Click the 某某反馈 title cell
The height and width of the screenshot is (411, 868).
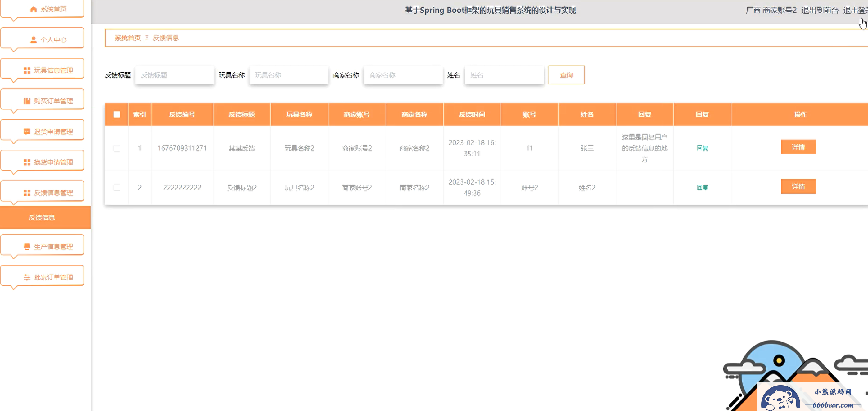point(242,148)
